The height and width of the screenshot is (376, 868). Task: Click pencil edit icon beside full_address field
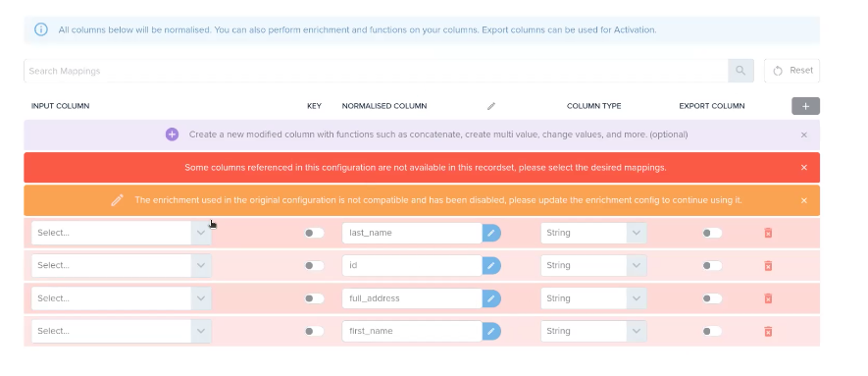(491, 299)
